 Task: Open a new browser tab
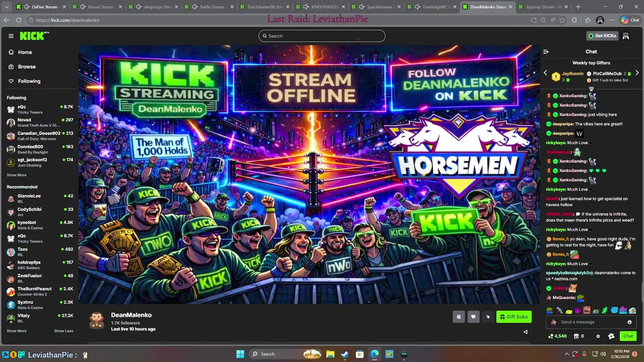click(x=578, y=7)
